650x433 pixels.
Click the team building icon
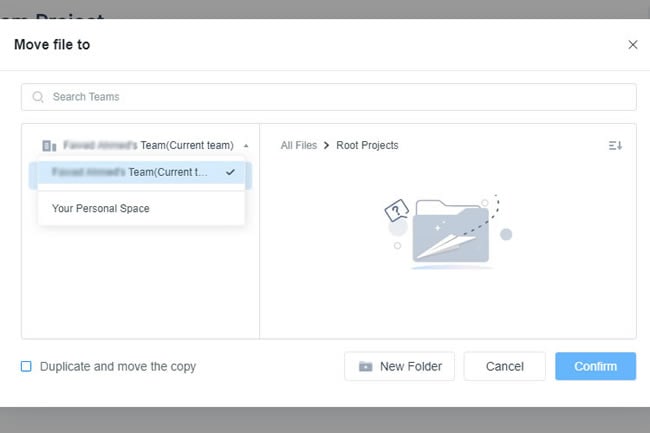[x=49, y=145]
